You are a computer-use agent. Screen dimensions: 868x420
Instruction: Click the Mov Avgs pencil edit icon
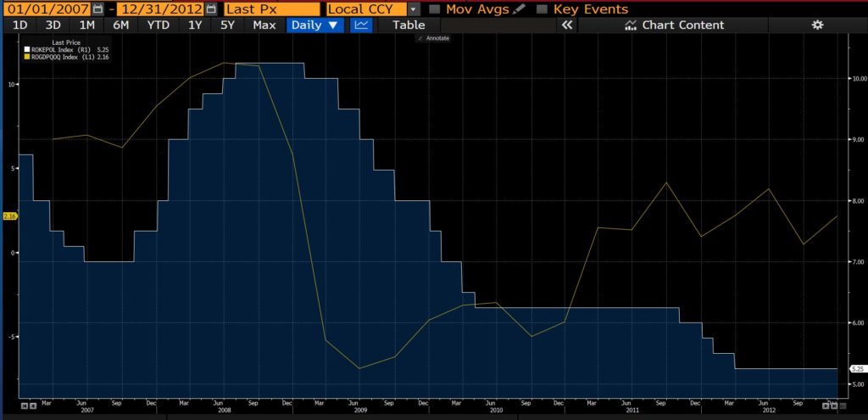coord(520,9)
